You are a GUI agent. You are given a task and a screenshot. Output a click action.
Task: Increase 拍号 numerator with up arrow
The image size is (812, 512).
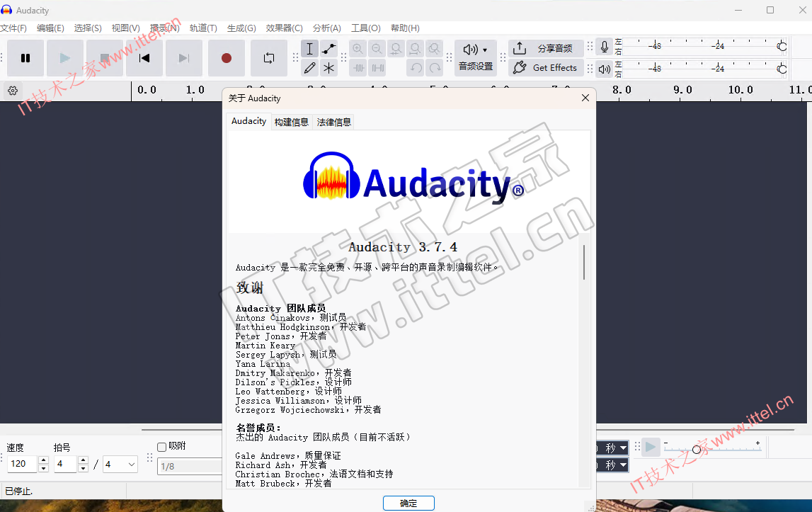pyautogui.click(x=83, y=460)
